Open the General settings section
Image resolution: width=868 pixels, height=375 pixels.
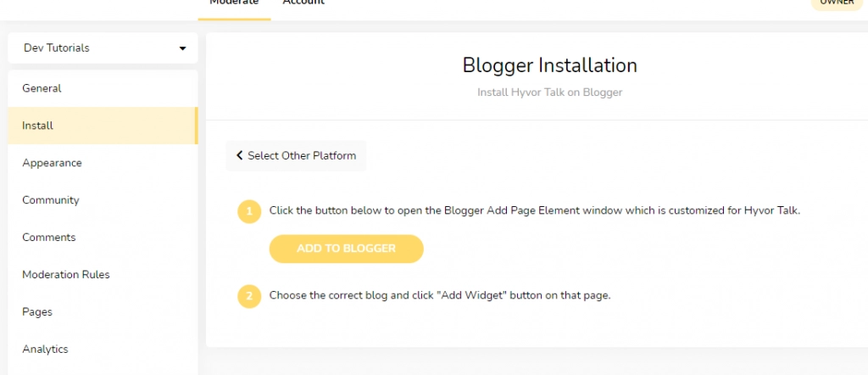point(103,88)
